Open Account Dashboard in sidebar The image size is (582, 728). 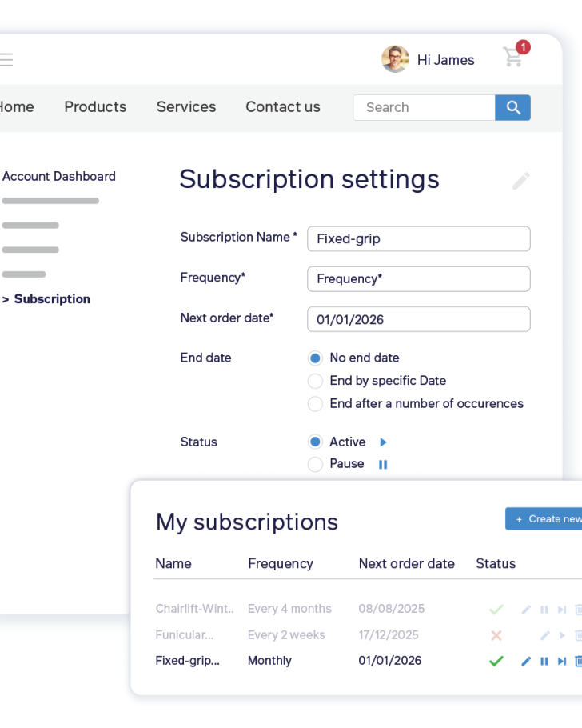pos(59,177)
